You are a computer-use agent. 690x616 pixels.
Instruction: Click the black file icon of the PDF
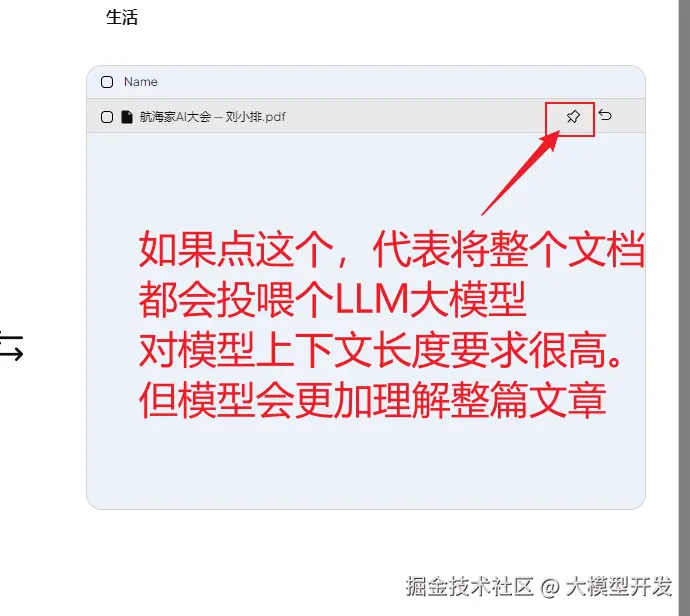(127, 117)
